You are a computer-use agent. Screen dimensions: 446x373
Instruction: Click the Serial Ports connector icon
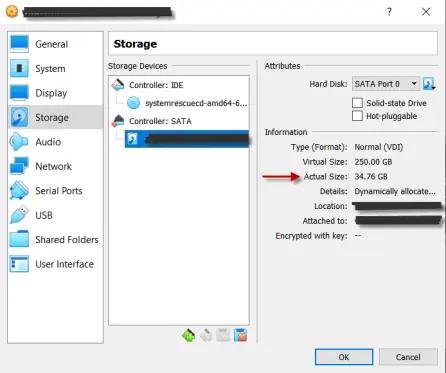point(19,190)
